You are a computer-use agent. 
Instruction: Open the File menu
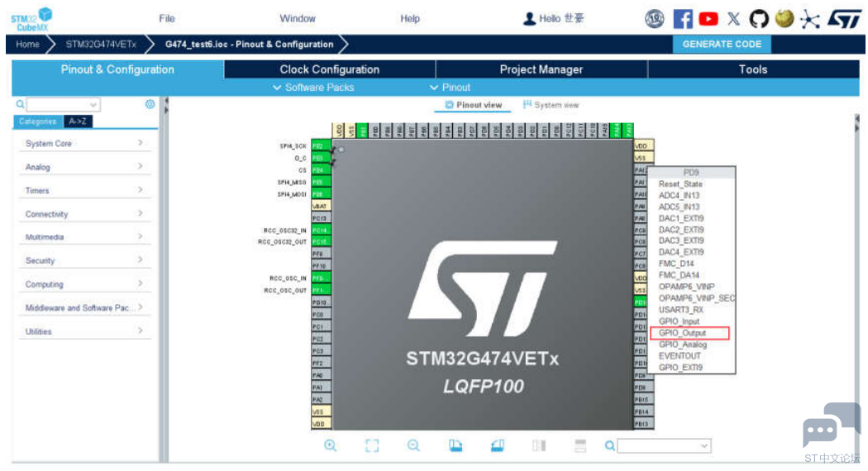167,18
